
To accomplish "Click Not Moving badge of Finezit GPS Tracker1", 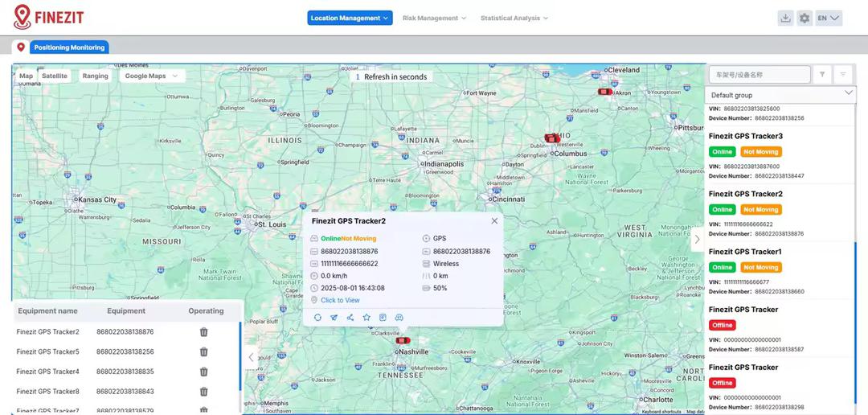I will point(760,268).
